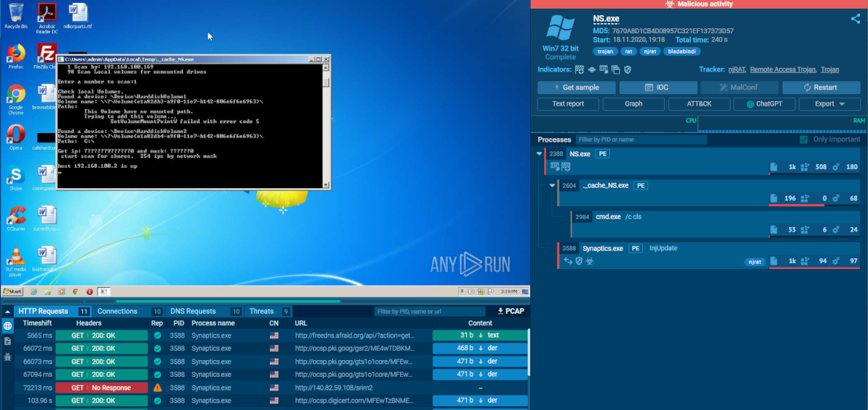Switch to the DNS Requests tab

coord(205,311)
